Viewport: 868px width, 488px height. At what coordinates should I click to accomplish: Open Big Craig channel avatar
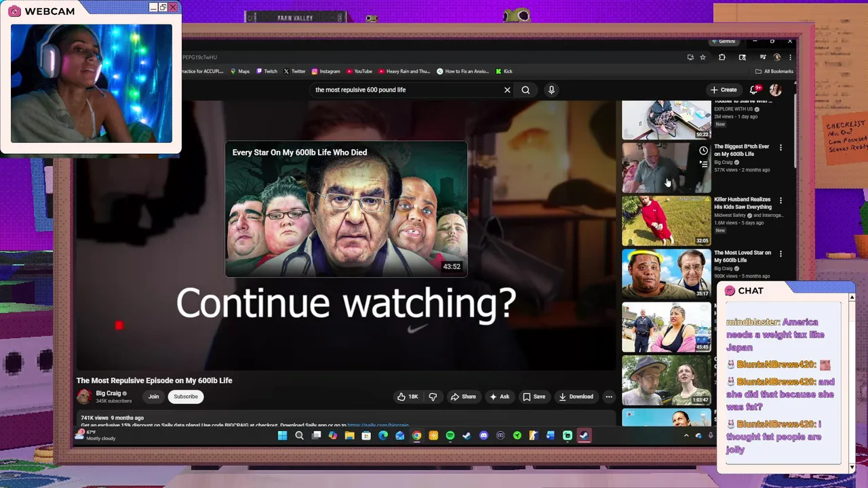[x=84, y=396]
